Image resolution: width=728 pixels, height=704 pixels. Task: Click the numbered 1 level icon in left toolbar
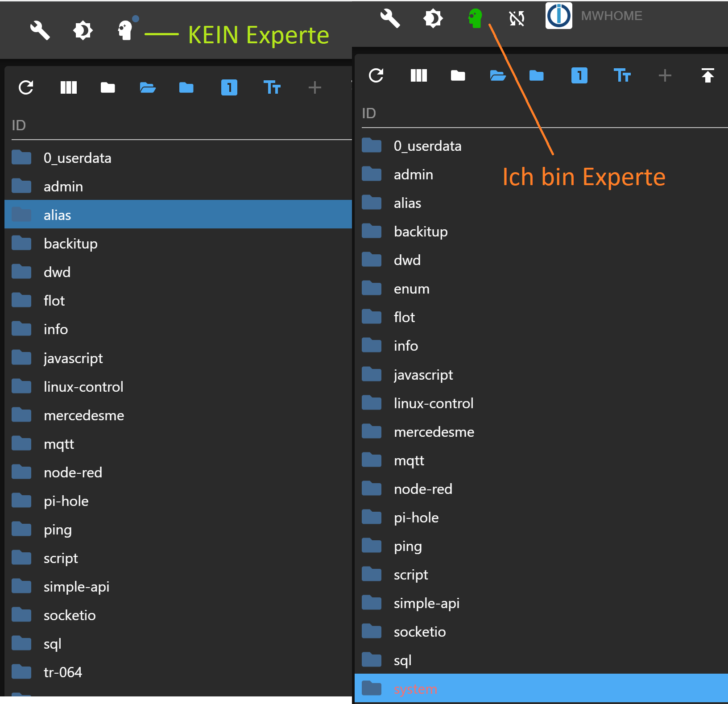229,87
